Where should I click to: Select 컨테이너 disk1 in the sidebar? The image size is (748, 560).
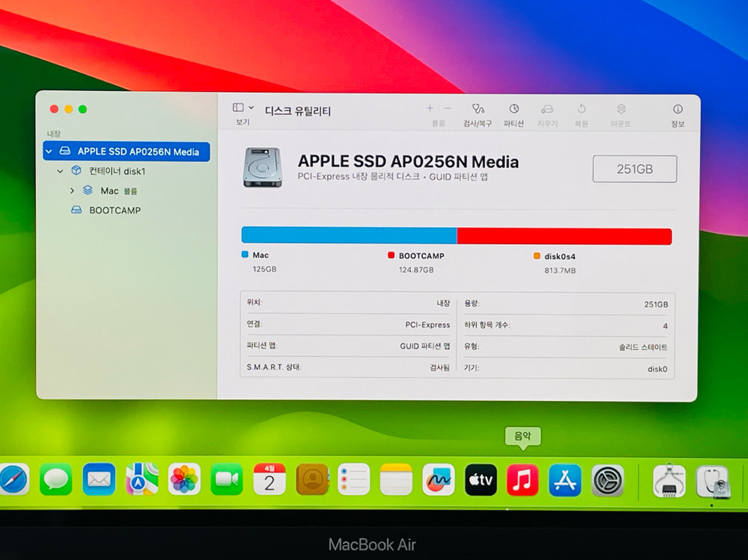click(x=117, y=171)
